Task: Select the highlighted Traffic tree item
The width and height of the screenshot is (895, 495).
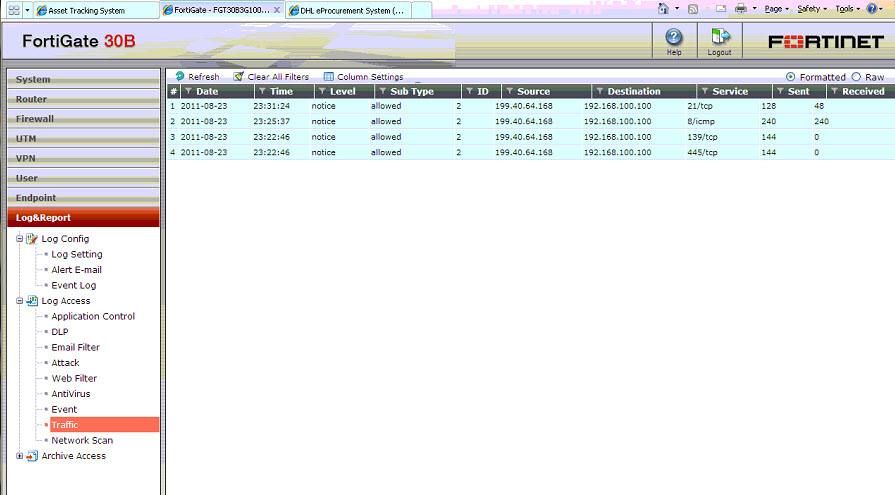Action: coord(104,425)
